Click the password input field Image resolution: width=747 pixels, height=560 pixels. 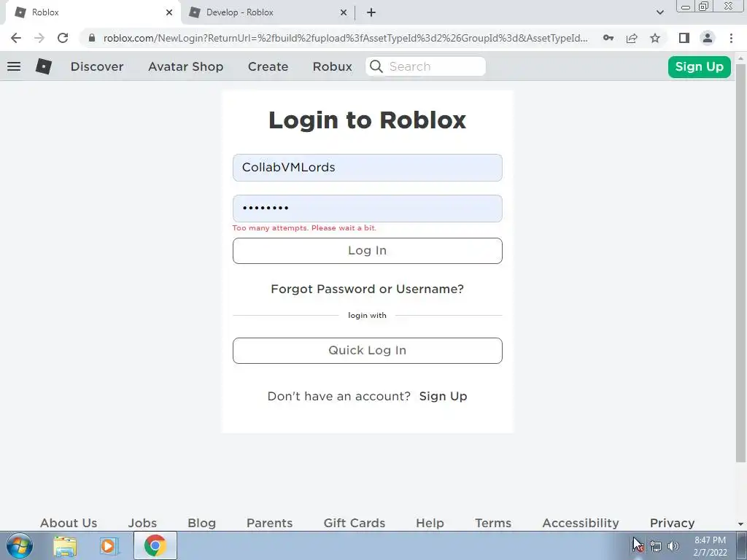pyautogui.click(x=368, y=208)
